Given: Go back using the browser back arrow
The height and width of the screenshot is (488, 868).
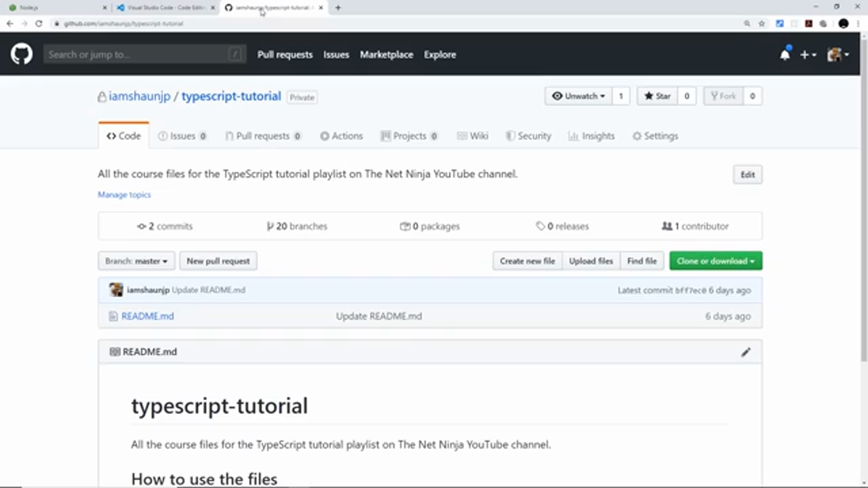Looking at the screenshot, I should point(9,23).
